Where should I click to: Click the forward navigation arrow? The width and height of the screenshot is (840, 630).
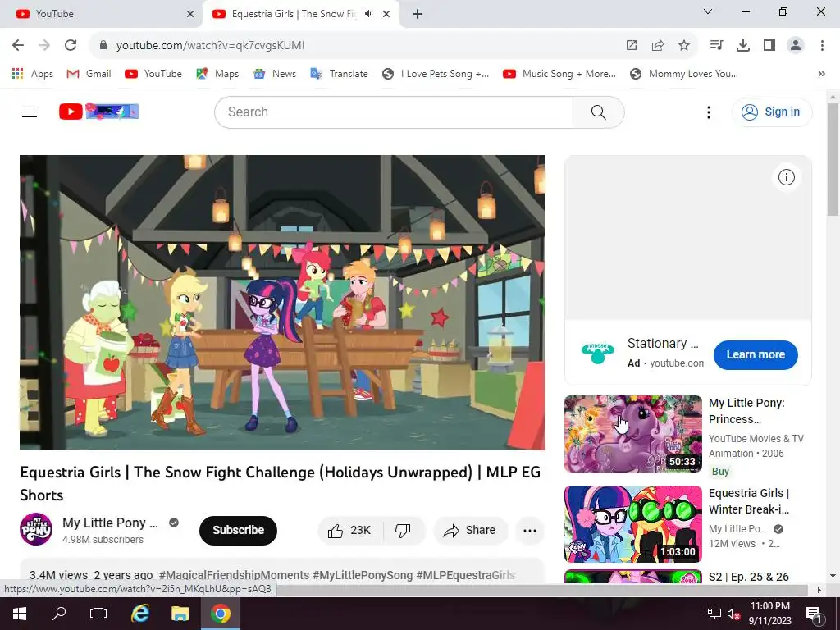pos(44,45)
